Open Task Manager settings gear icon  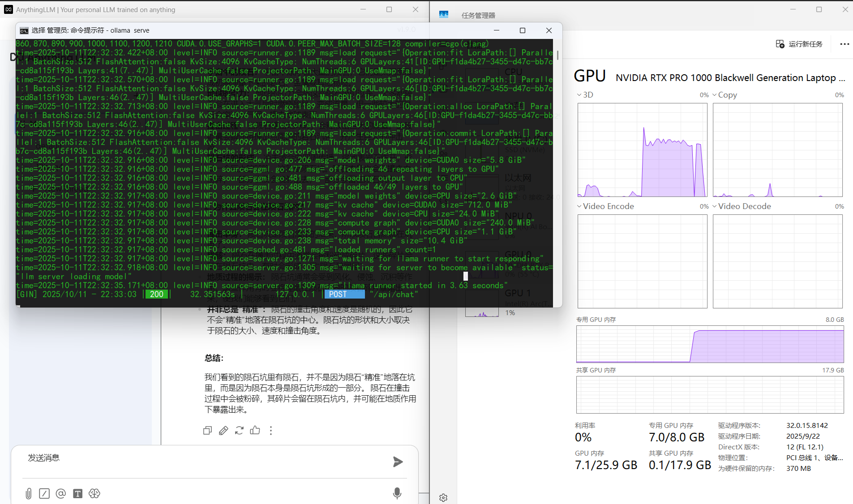pos(443,497)
